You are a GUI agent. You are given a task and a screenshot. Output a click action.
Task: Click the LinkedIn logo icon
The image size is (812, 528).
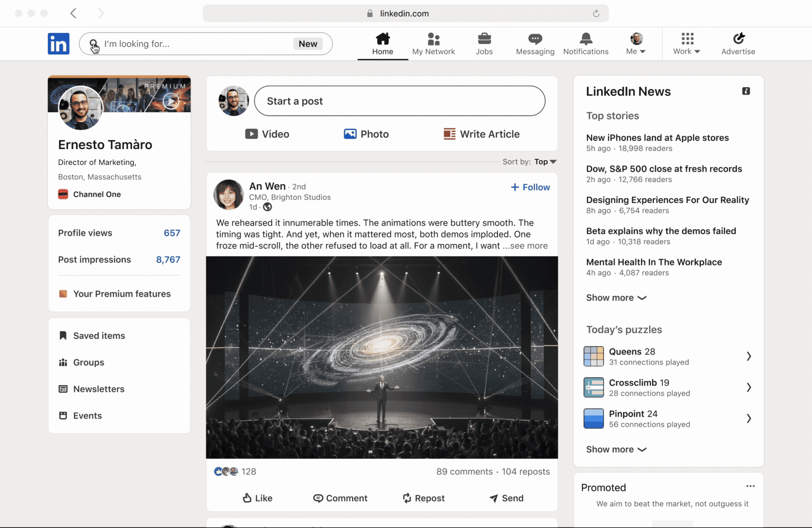[58, 44]
